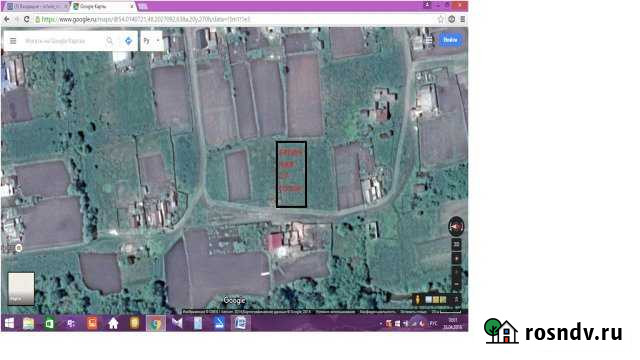Click the browser Back arrow
The height and width of the screenshot is (360, 640).
[7, 19]
